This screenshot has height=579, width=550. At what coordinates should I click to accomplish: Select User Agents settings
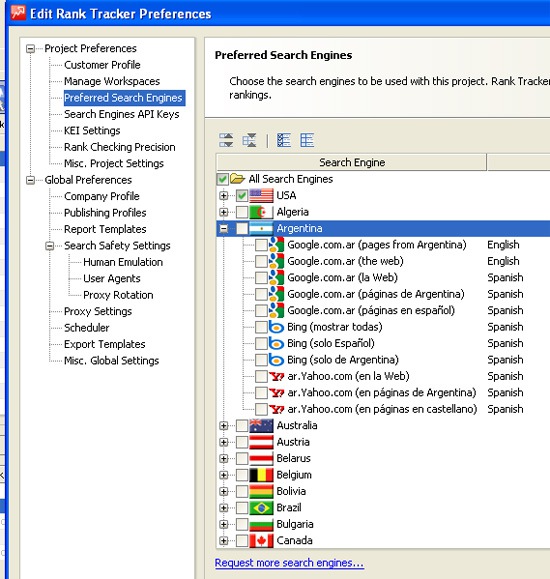point(112,278)
